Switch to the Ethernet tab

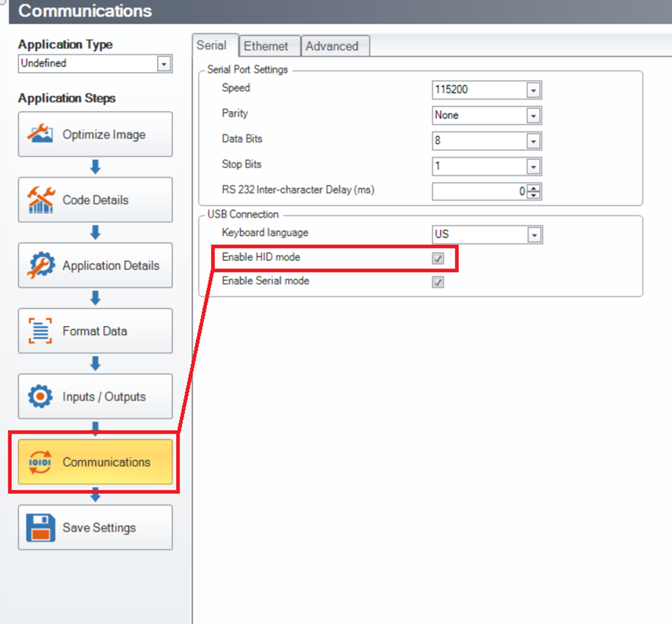coord(265,46)
